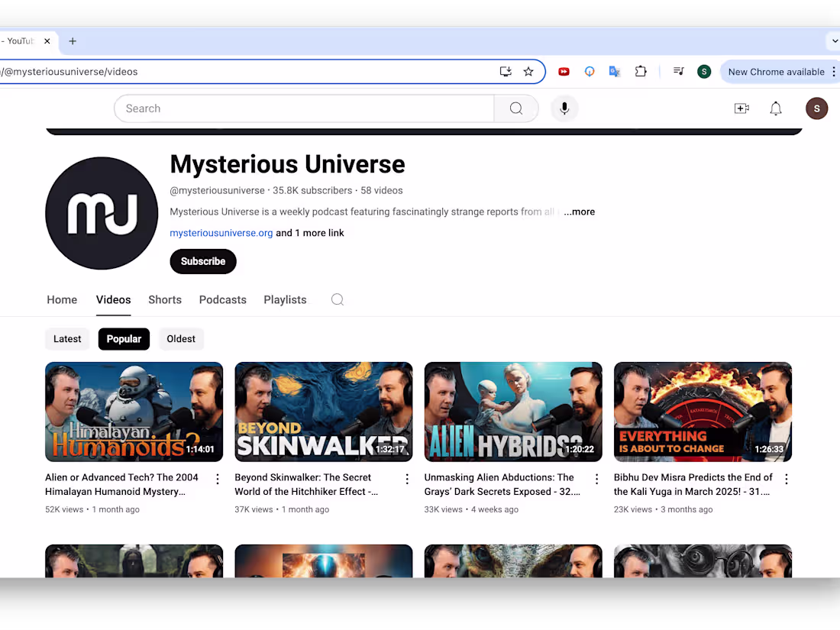The height and width of the screenshot is (630, 840).
Task: Click the Create video icon next to notifications
Action: tap(741, 108)
